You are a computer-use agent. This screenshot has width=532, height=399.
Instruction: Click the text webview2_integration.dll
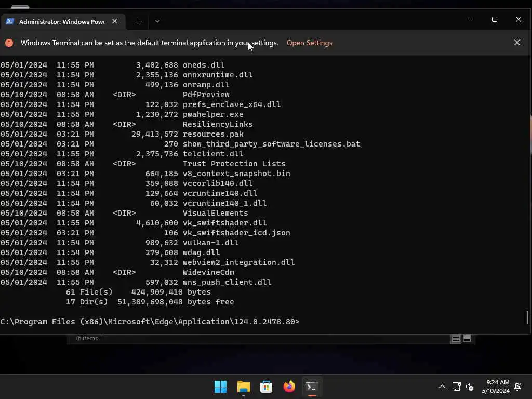238,262
